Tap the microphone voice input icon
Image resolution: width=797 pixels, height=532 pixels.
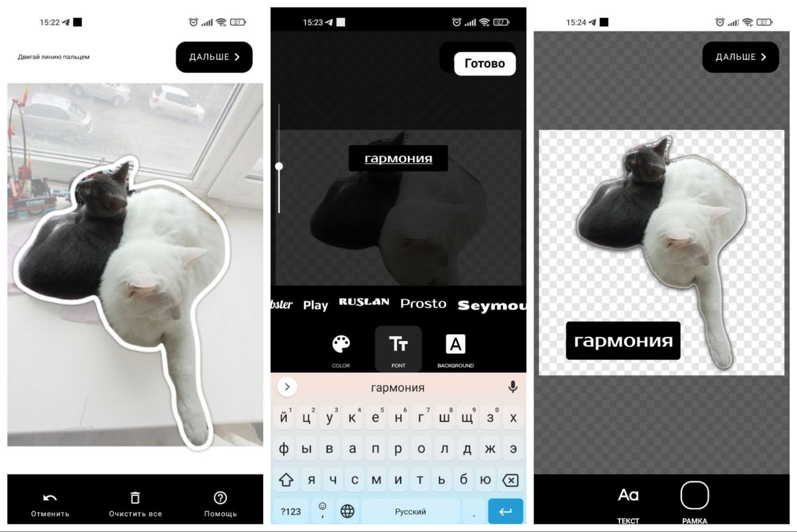[x=512, y=386]
